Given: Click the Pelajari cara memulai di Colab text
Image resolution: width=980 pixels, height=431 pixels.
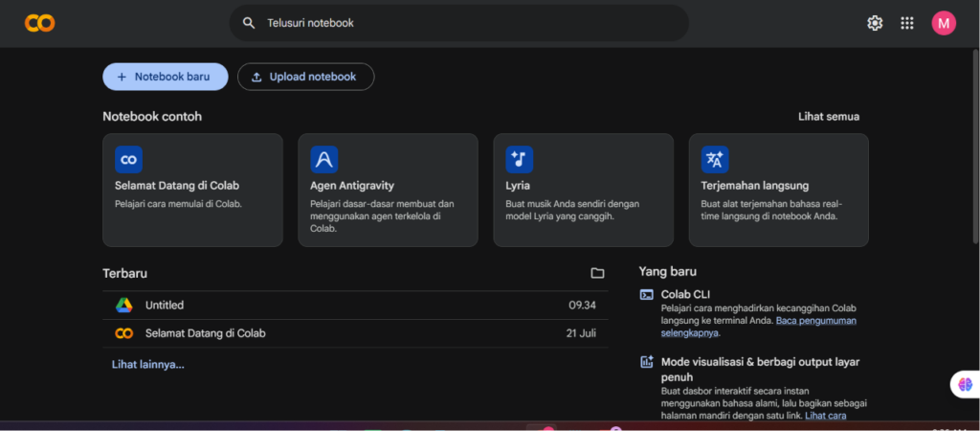Looking at the screenshot, I should click(x=178, y=203).
